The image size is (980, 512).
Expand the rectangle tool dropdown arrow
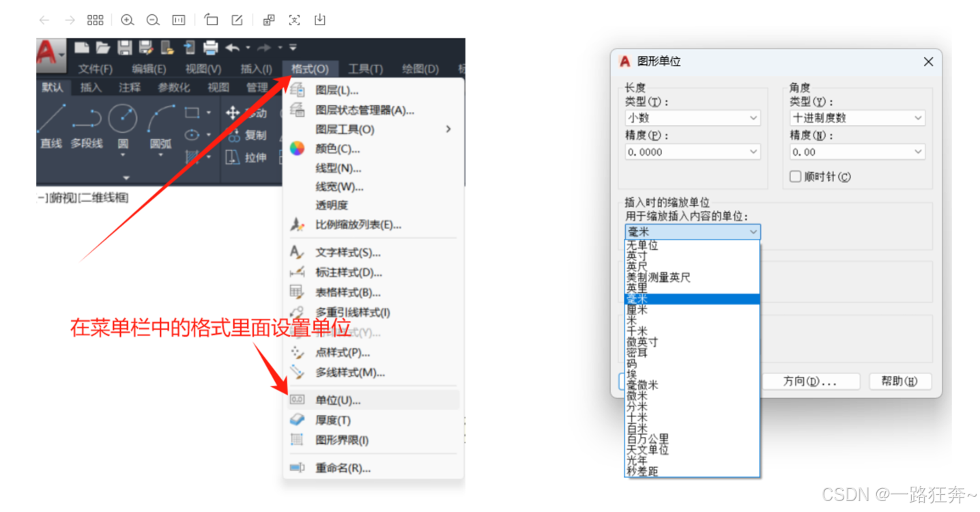pos(208,113)
